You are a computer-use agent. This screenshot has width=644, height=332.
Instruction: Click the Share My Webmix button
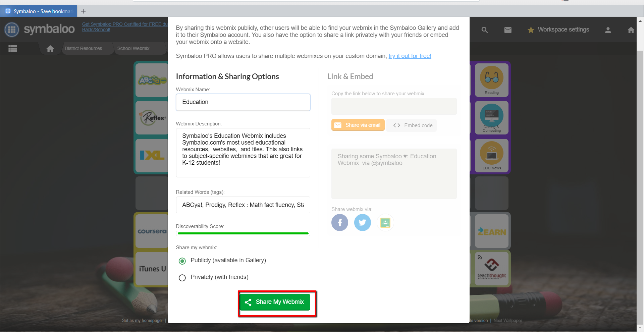[x=275, y=302]
